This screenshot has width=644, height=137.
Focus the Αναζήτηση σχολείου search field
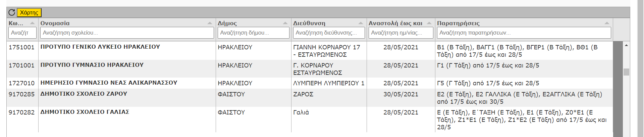coord(127,33)
